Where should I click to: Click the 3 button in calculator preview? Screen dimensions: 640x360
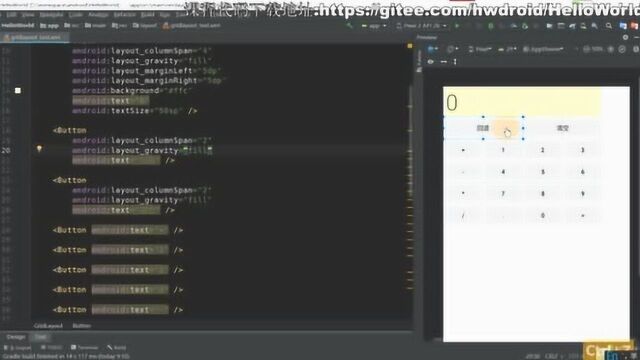point(582,150)
